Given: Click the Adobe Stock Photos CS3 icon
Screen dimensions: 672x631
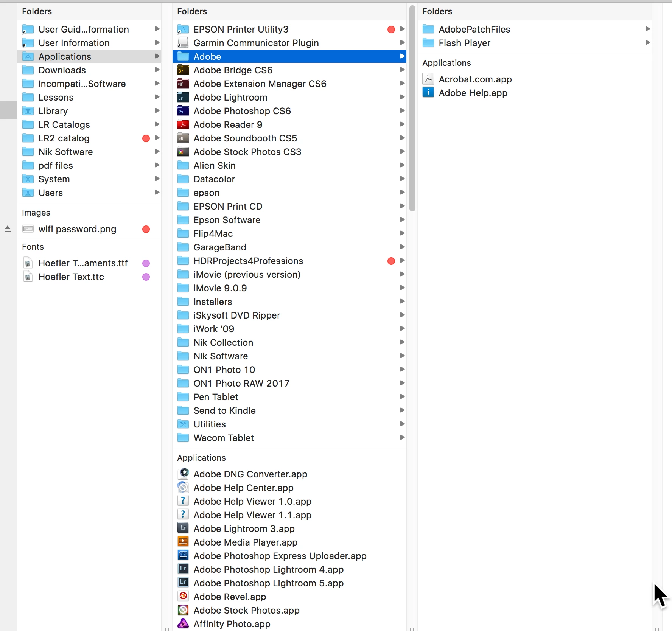Looking at the screenshot, I should (x=183, y=152).
